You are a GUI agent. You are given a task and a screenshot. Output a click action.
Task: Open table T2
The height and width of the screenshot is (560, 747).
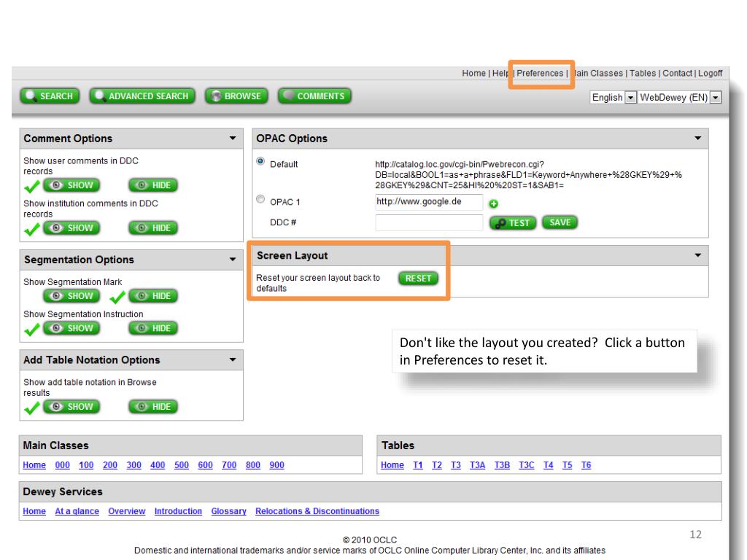click(x=437, y=464)
